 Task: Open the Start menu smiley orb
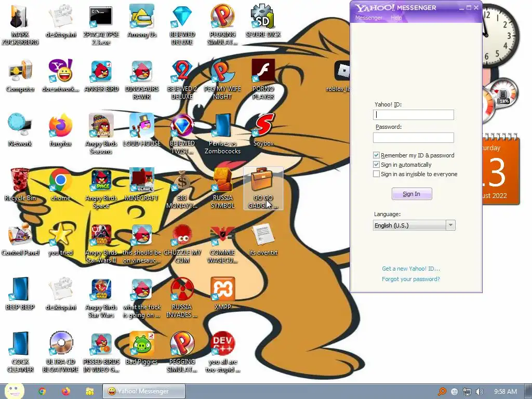click(x=14, y=391)
